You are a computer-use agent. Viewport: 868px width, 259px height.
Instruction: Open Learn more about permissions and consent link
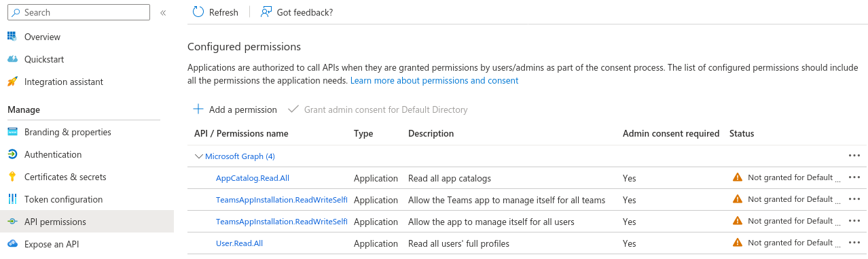coord(434,80)
